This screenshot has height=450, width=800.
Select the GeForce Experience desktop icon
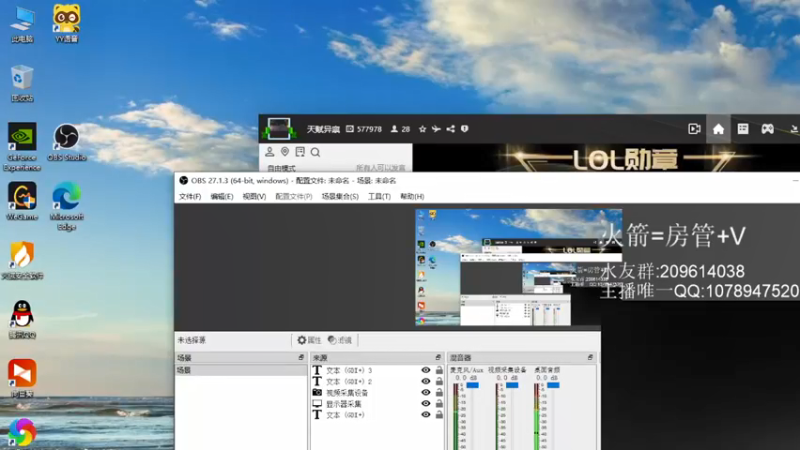(x=22, y=147)
